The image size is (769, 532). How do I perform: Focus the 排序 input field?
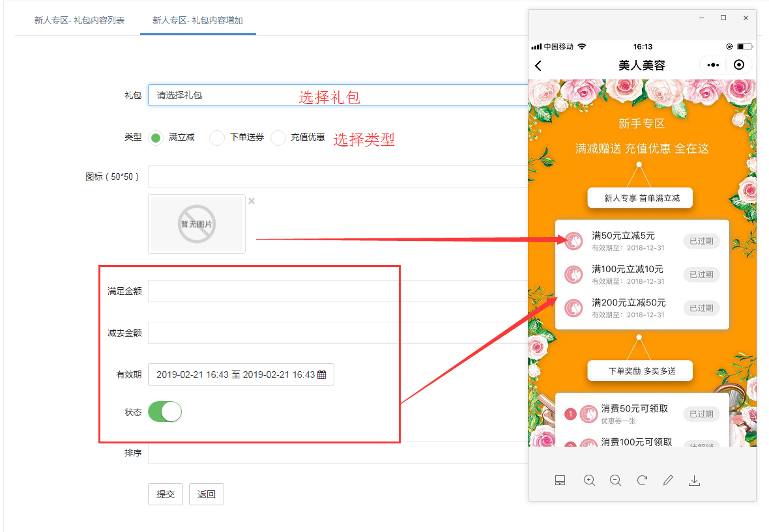pos(338,453)
